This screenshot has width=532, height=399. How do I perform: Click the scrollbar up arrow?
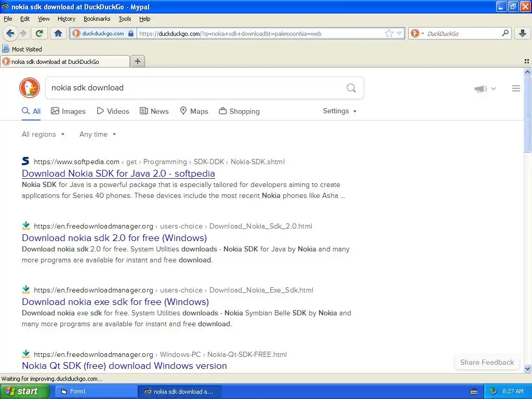click(x=527, y=72)
